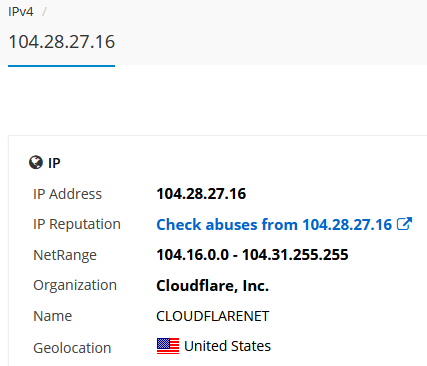Select the 104.28.27.16 page title tab
Screen dimensions: 427x366
[62, 42]
